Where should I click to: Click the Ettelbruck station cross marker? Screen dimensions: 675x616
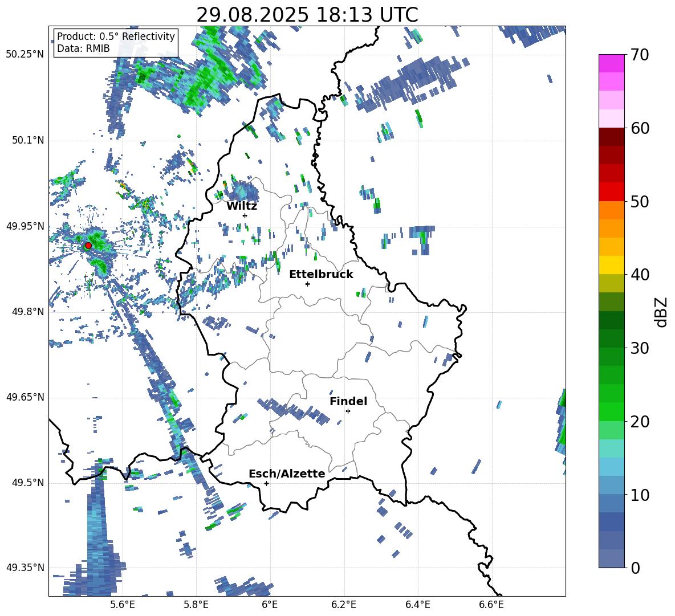[307, 284]
